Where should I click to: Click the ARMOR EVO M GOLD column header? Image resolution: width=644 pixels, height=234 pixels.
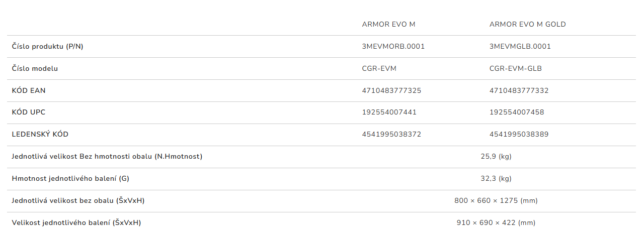coord(527,24)
